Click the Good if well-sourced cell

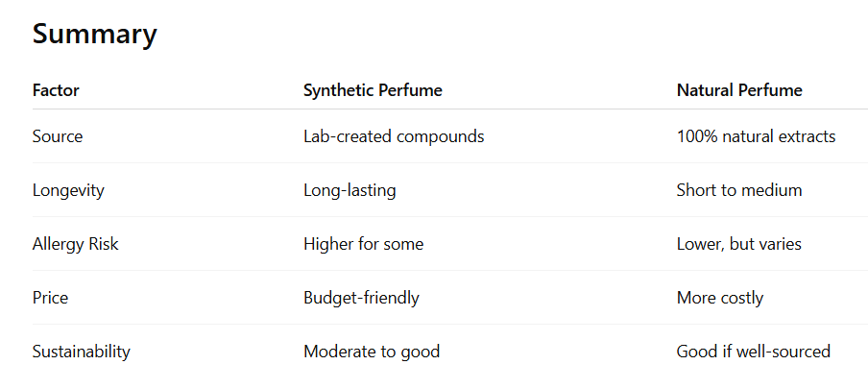pyautogui.click(x=753, y=352)
